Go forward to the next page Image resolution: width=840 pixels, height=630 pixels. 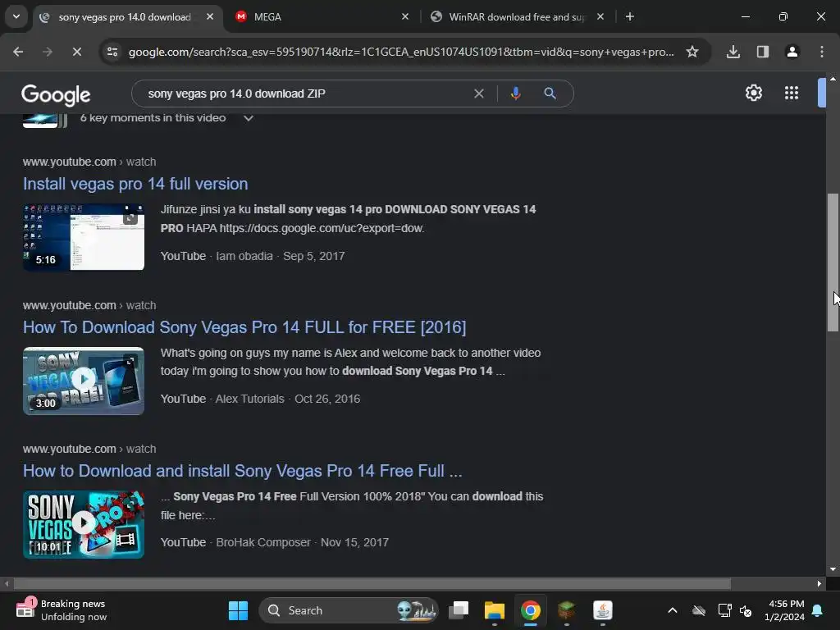point(48,52)
